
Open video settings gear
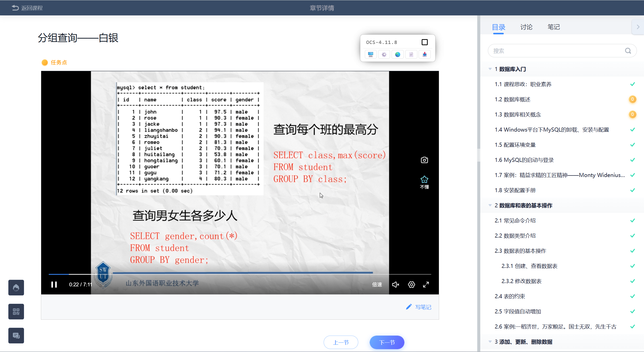pyautogui.click(x=411, y=285)
